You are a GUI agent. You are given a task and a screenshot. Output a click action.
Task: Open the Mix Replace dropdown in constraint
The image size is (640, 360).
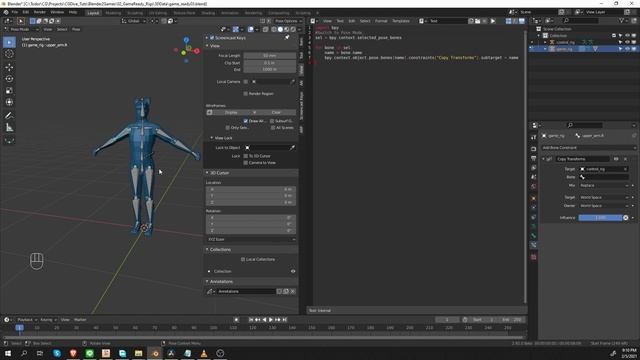[x=604, y=185]
